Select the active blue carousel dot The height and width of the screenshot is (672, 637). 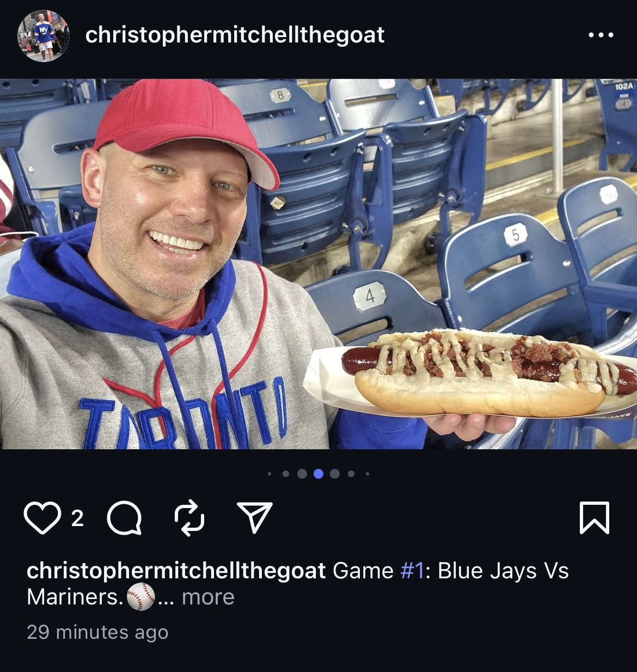[x=318, y=474]
